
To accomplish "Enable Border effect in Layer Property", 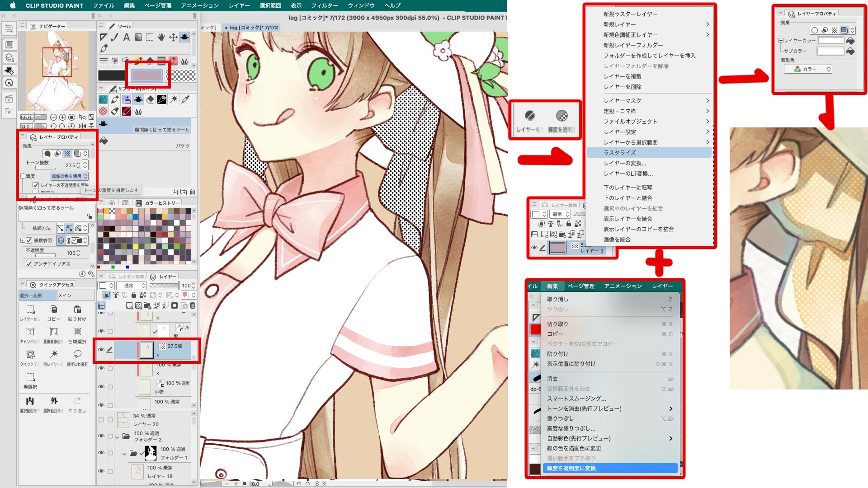I will click(x=47, y=154).
